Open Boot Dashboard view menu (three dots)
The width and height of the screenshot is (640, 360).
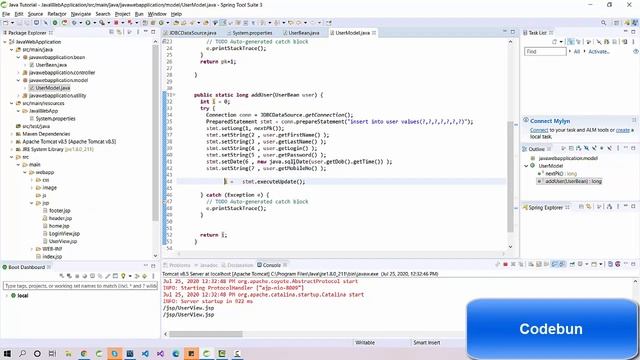tap(153, 276)
